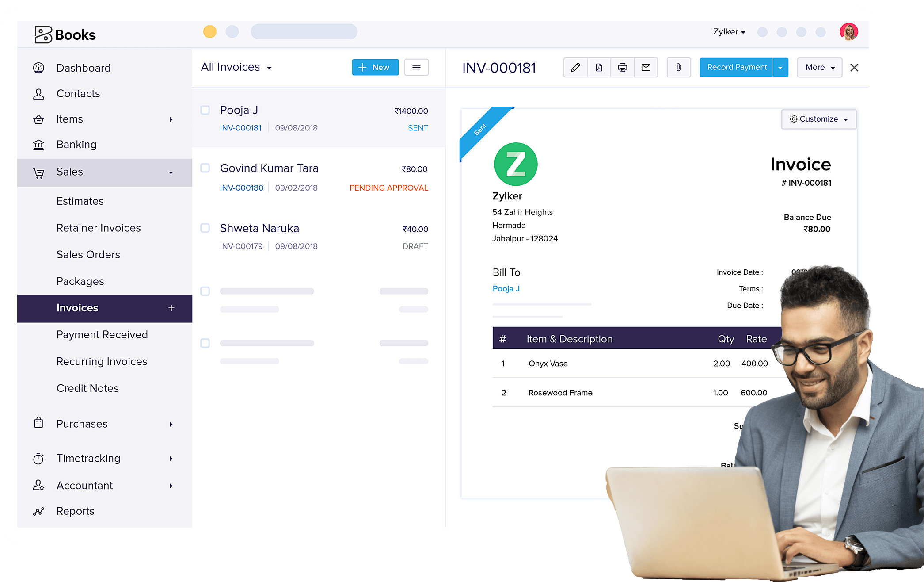Click the email icon to send invoice
The height and width of the screenshot is (582, 924).
click(646, 67)
